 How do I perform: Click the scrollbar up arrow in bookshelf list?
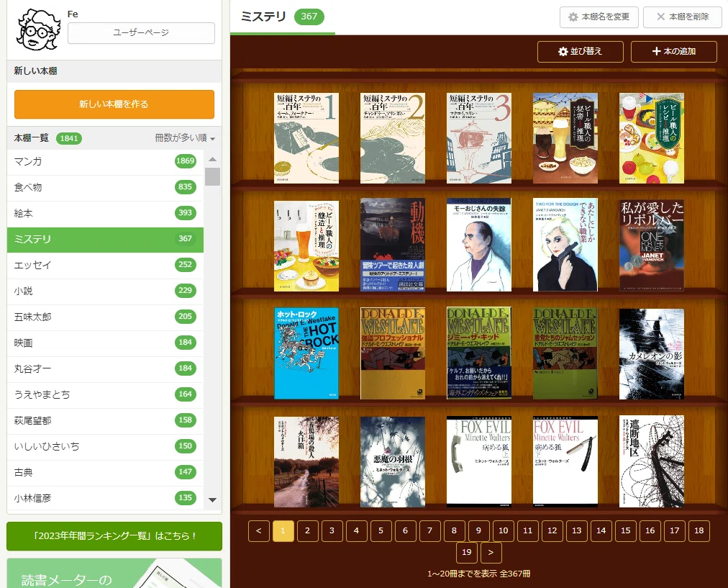(x=213, y=159)
